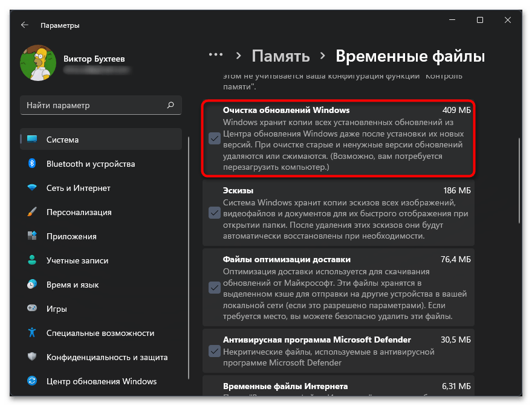This screenshot has height=406, width=532.
Task: Maximize the Параметры window
Action: 480,20
